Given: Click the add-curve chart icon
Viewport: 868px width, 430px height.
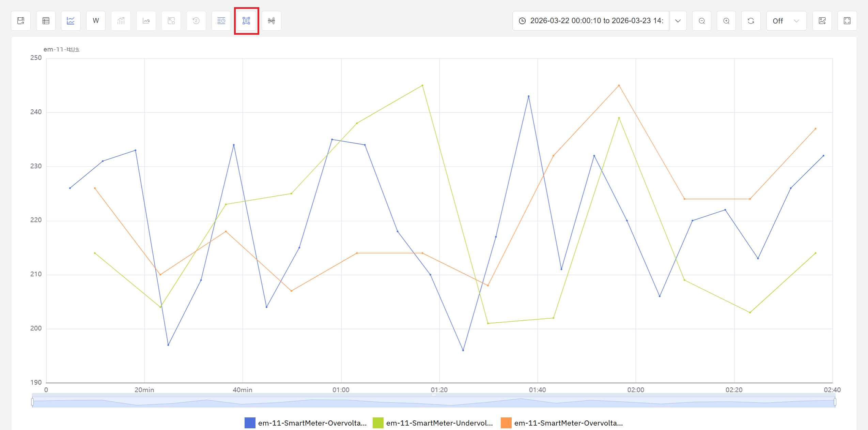Looking at the screenshot, I should [x=146, y=21].
